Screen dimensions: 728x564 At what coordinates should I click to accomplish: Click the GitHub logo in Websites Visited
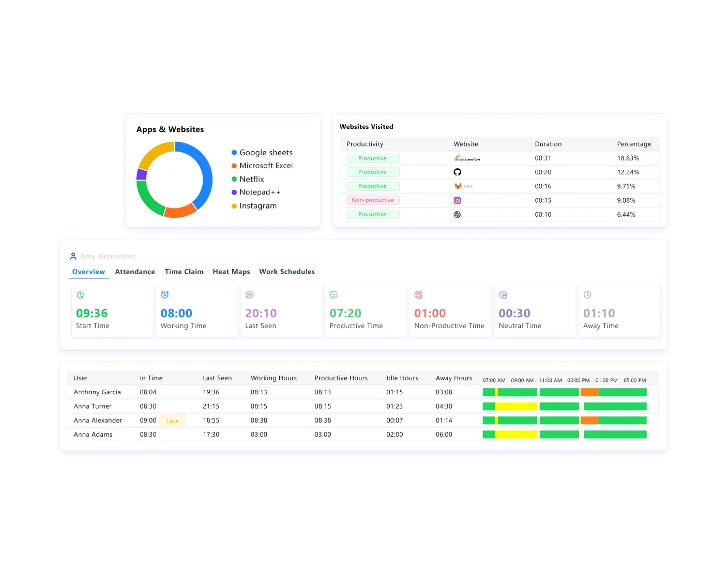tap(457, 172)
